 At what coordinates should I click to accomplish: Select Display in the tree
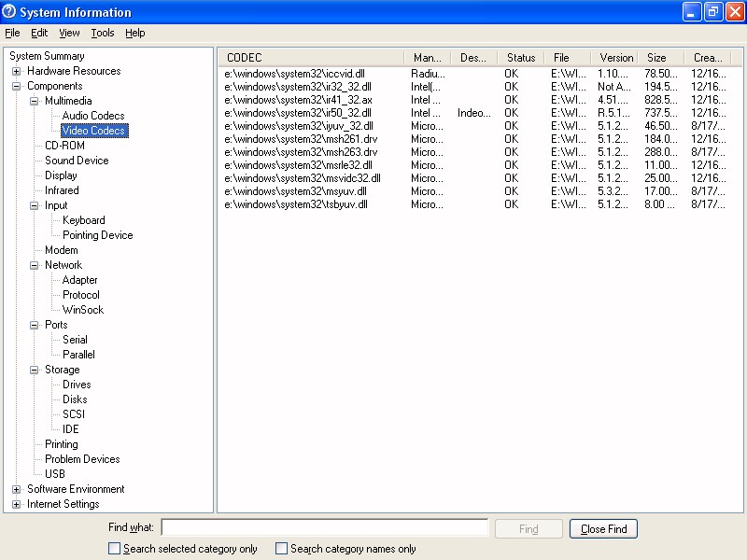[61, 175]
